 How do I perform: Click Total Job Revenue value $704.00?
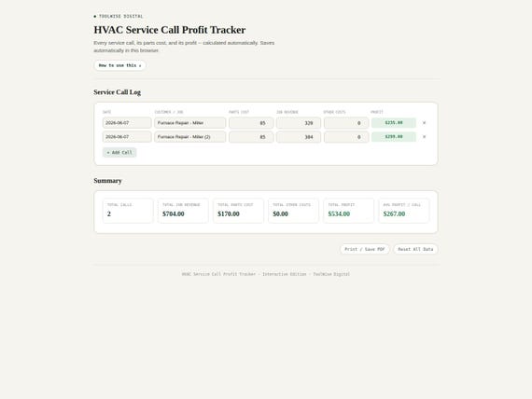[174, 213]
